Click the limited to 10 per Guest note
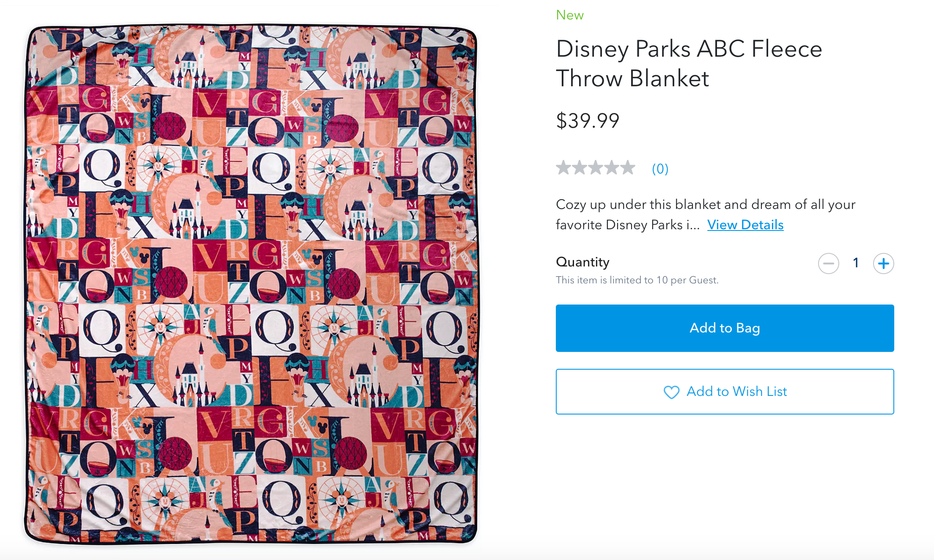934x560 pixels. (x=637, y=280)
